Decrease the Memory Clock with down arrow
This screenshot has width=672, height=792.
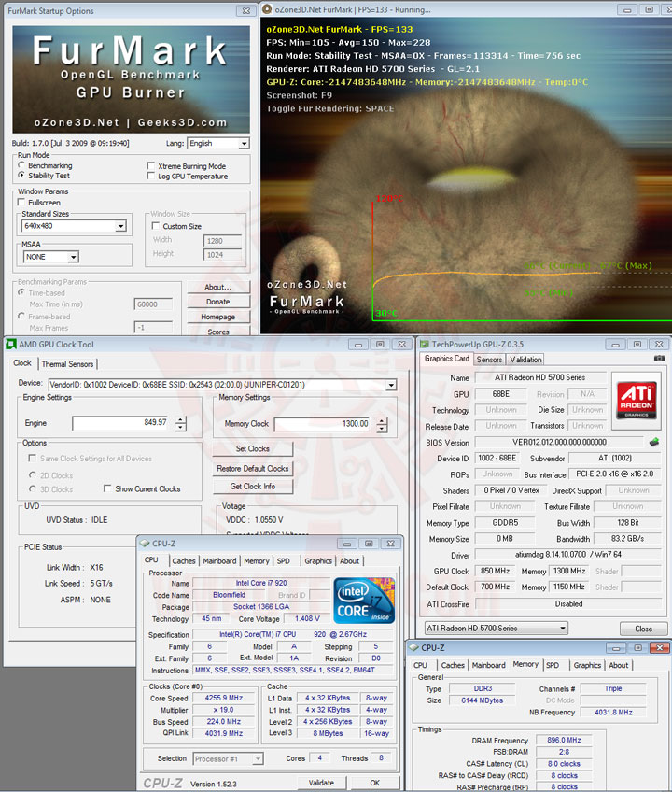382,429
